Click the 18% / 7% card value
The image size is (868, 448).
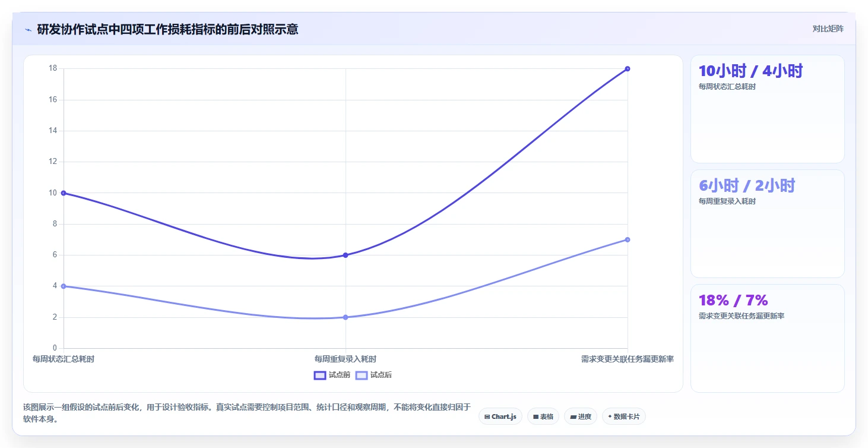point(733,300)
